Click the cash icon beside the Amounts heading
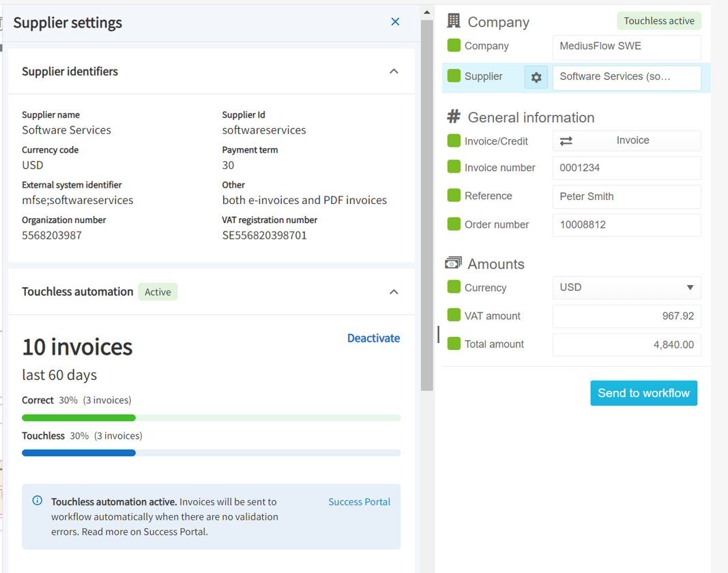 (453, 263)
